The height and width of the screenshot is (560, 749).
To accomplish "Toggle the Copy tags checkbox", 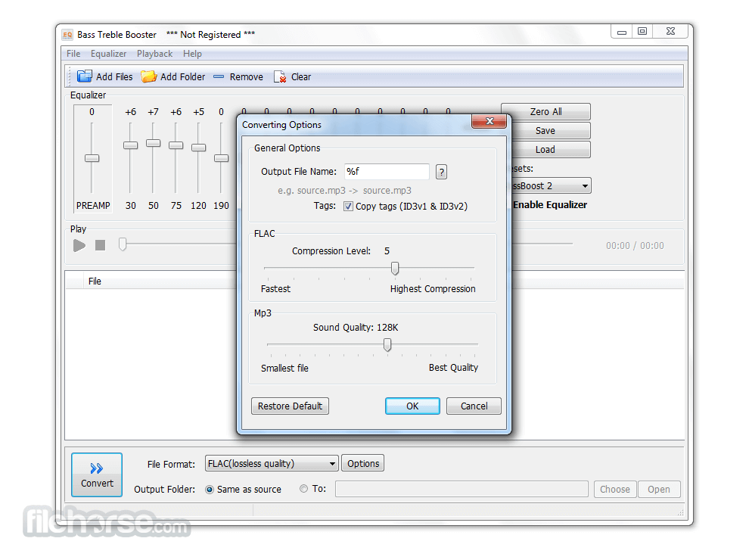I will point(348,207).
